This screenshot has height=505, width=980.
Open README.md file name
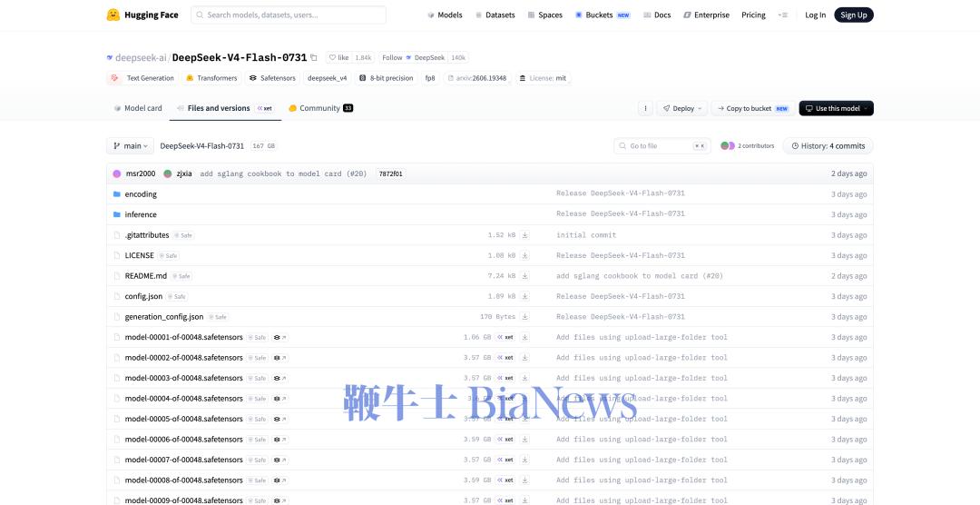tap(145, 276)
